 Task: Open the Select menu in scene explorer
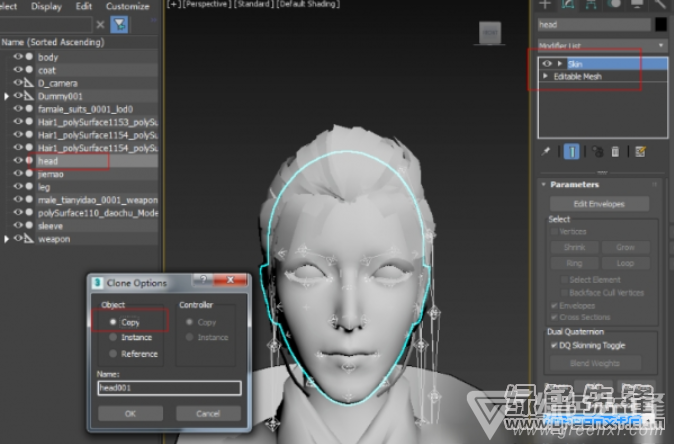[x=8, y=6]
